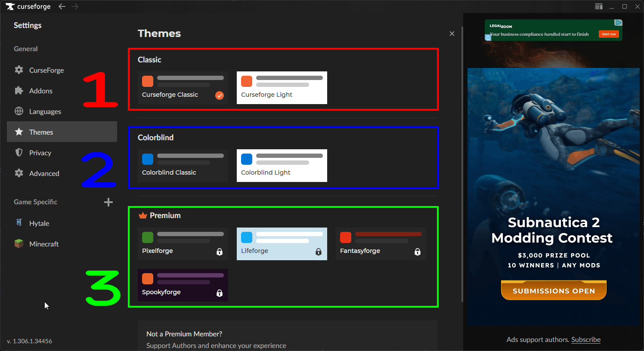
Task: Click Start now on the LegalZoom ad
Action: pos(609,34)
